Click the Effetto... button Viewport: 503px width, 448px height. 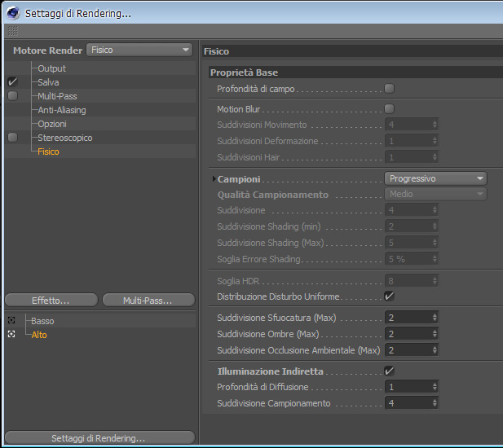[x=51, y=301]
